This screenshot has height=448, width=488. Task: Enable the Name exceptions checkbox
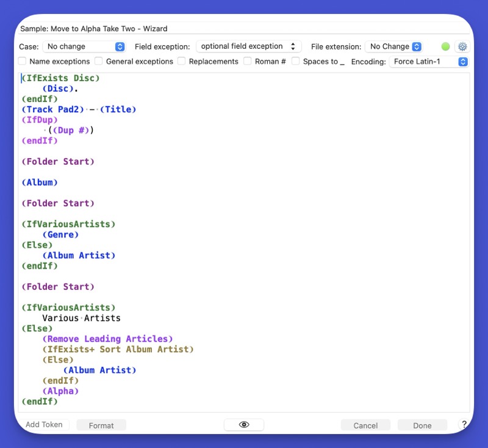[x=23, y=62]
